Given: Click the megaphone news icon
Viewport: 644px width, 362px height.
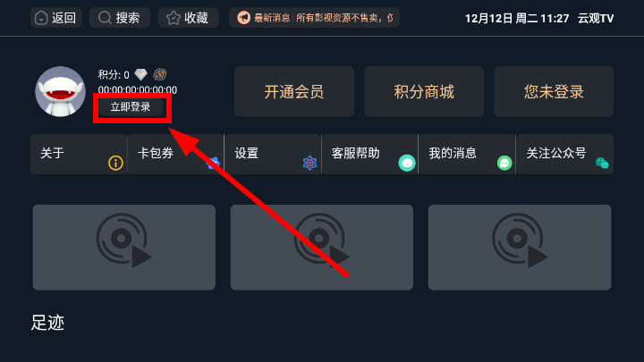Looking at the screenshot, I should click(243, 18).
